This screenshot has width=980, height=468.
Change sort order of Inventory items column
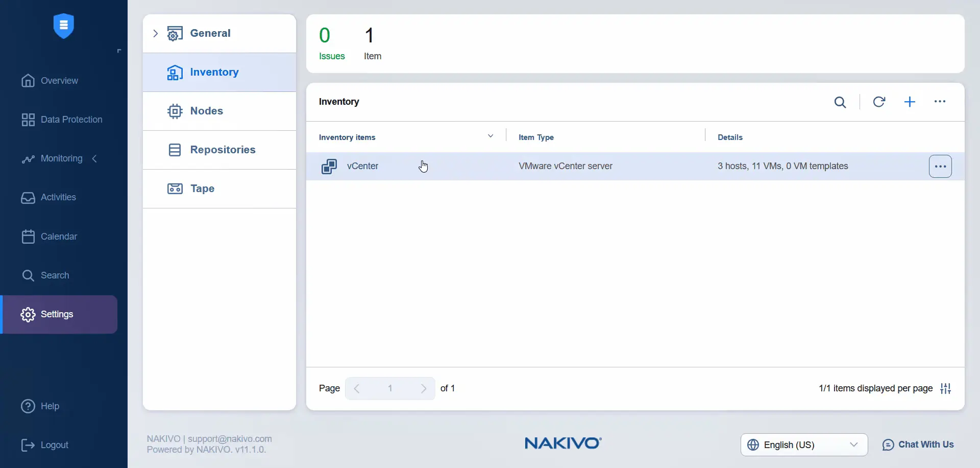pyautogui.click(x=490, y=135)
